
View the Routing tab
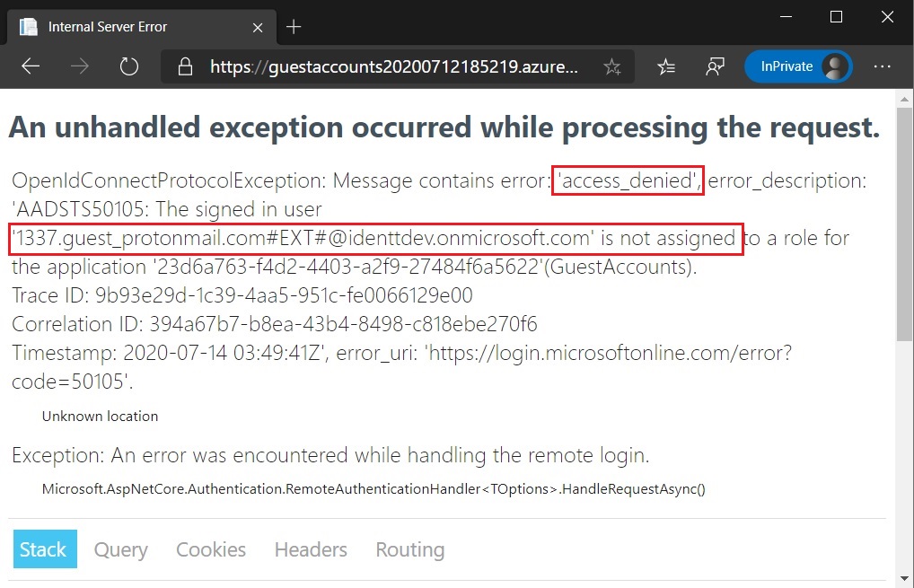409,549
